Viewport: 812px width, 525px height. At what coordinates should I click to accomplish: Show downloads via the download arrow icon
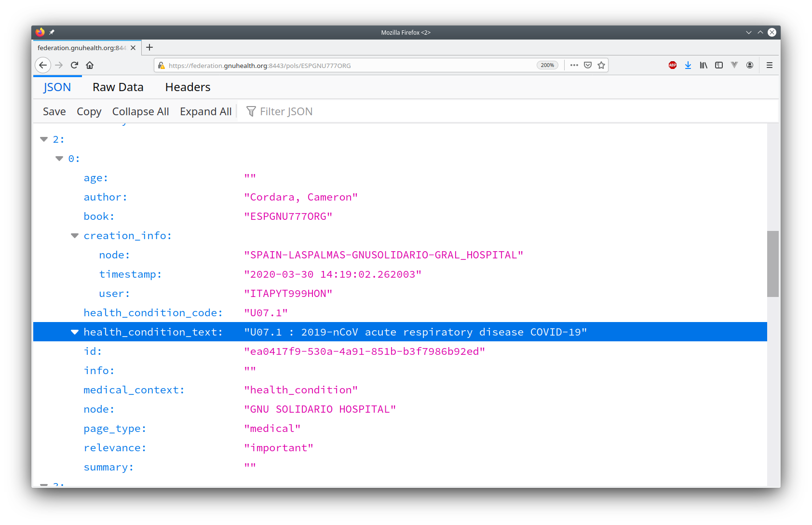click(x=688, y=65)
